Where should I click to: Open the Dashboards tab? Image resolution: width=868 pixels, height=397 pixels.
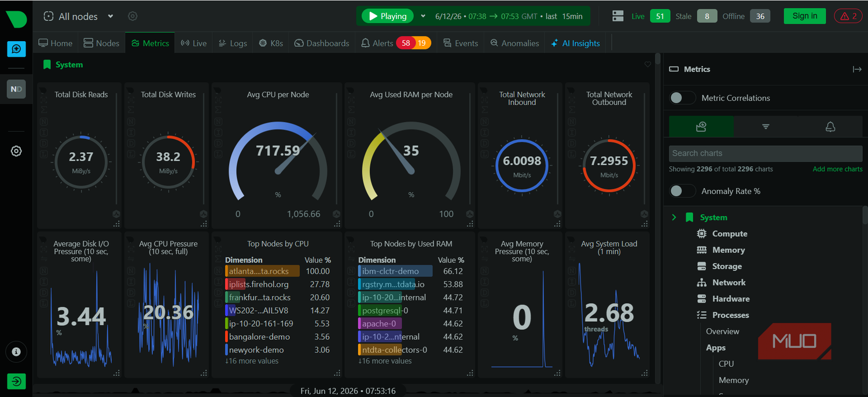click(322, 43)
